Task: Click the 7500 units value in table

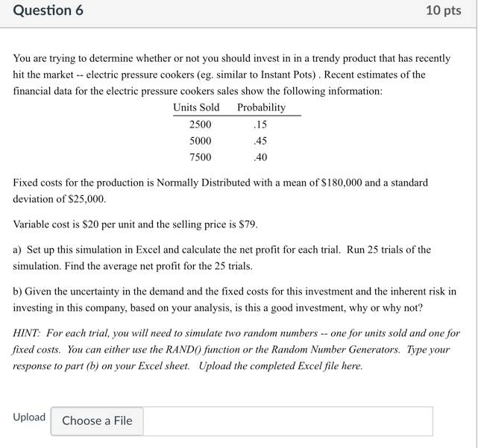Action: click(201, 157)
